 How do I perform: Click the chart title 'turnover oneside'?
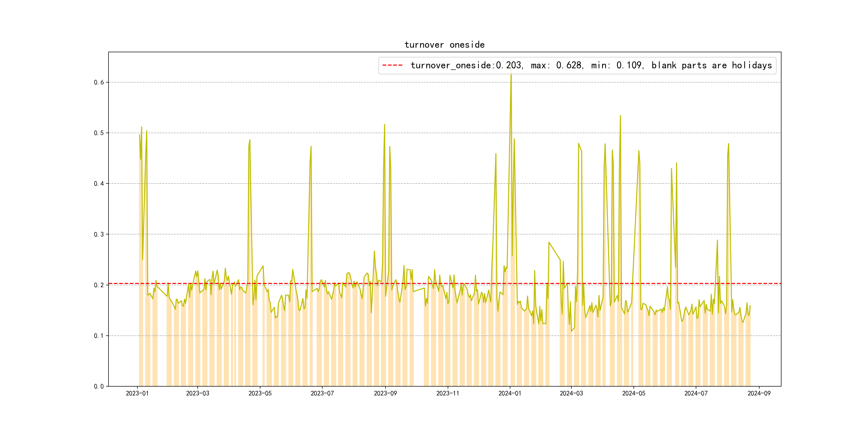(x=444, y=45)
